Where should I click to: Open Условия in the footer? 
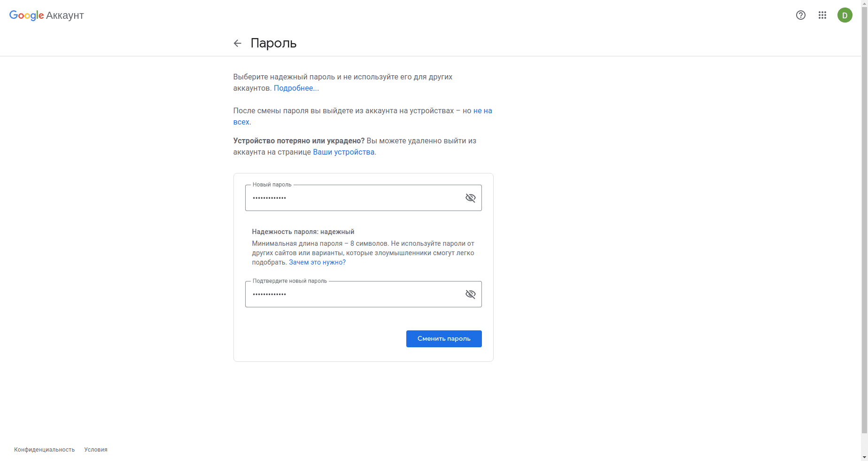tap(96, 450)
